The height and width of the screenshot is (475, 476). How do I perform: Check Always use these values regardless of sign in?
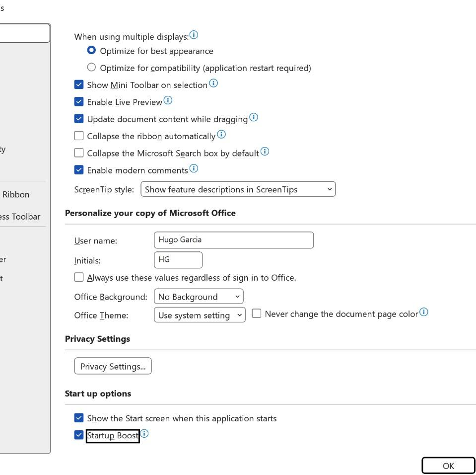pos(79,277)
